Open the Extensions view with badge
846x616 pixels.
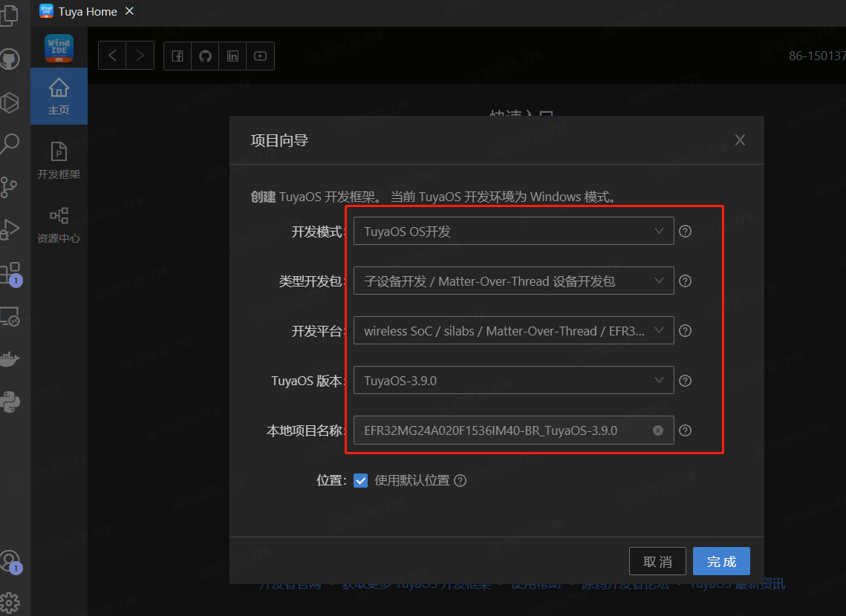10,273
